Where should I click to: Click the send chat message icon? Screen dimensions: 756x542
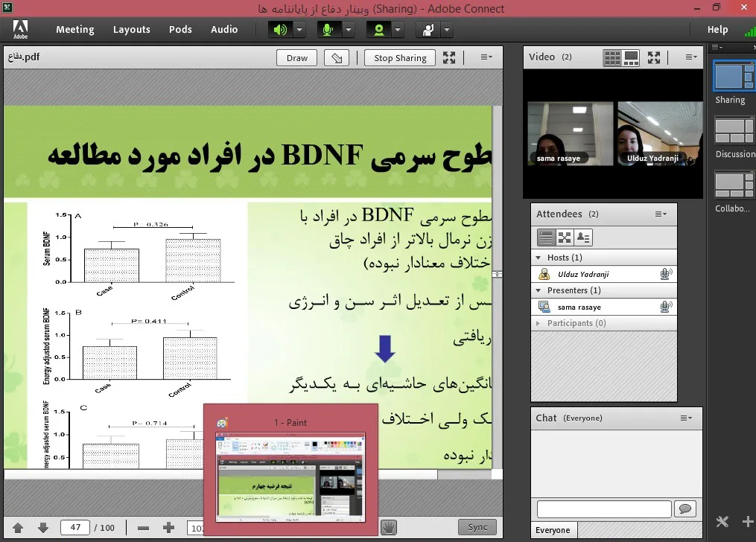[x=685, y=508]
